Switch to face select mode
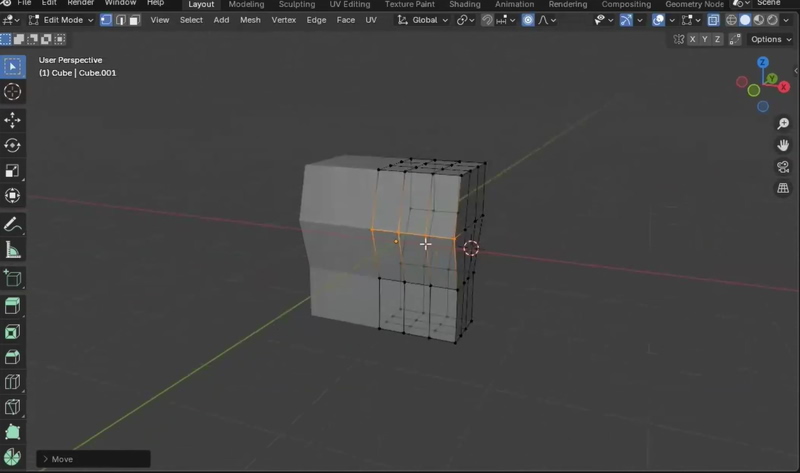 134,20
